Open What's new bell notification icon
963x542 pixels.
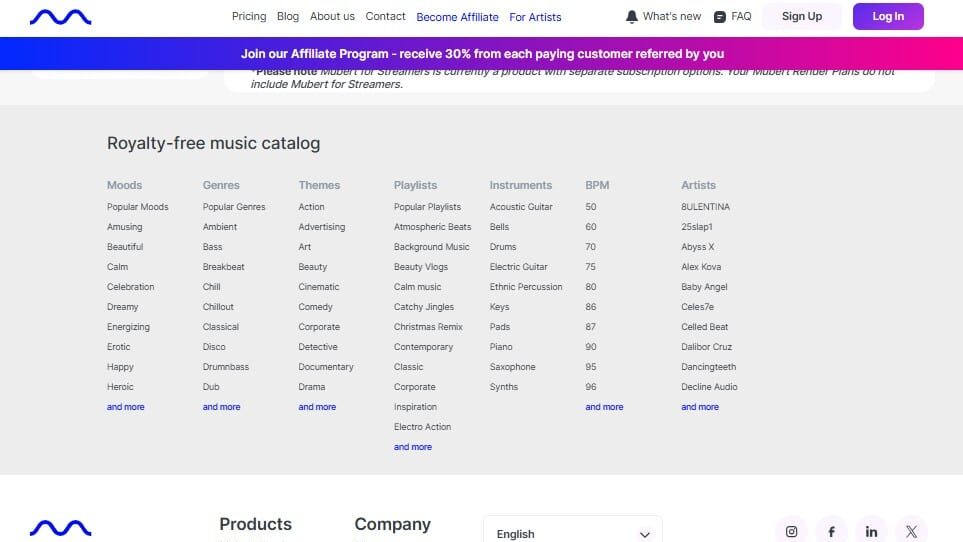[631, 17]
